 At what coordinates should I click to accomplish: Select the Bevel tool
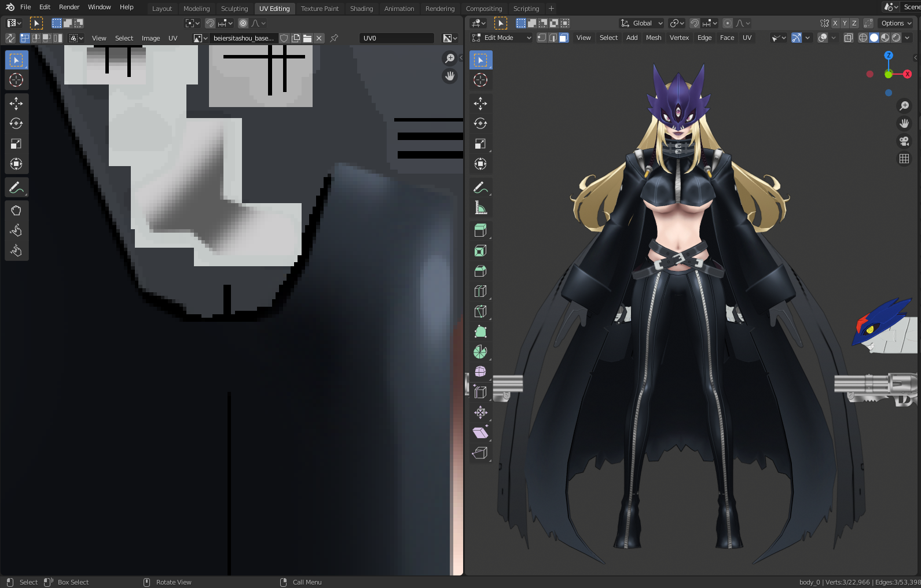coord(480,271)
